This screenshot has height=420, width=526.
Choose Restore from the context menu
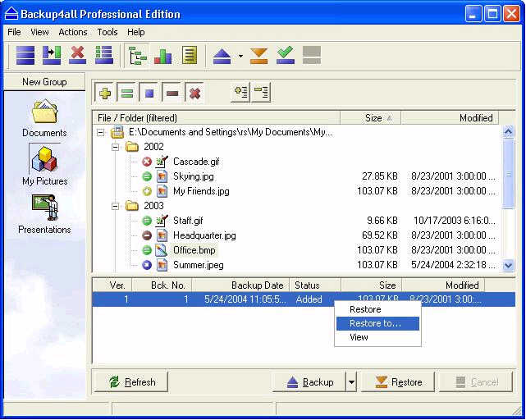pos(377,309)
